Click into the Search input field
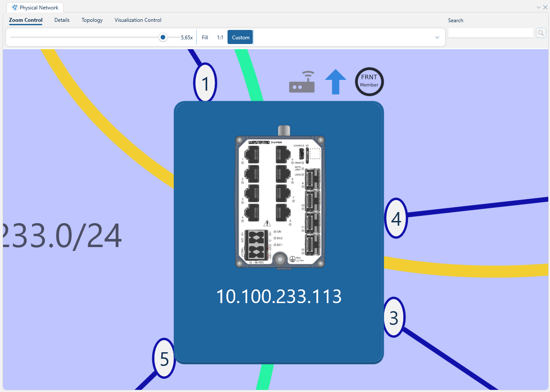Image resolution: width=550 pixels, height=392 pixels. [491, 33]
